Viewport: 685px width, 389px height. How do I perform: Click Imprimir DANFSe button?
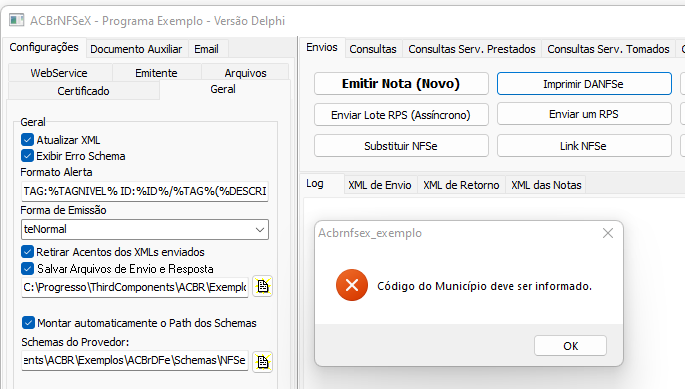[584, 83]
